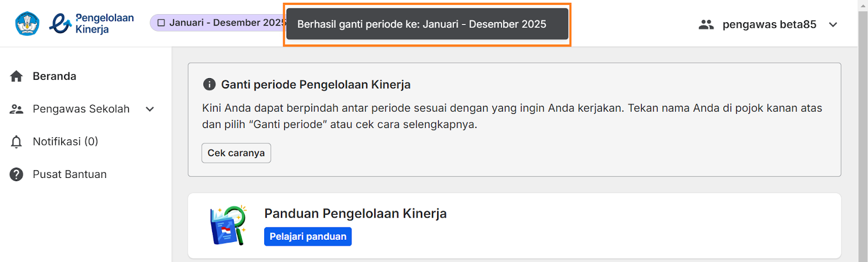
Task: Click the Pelajari panduan button
Action: 308,237
